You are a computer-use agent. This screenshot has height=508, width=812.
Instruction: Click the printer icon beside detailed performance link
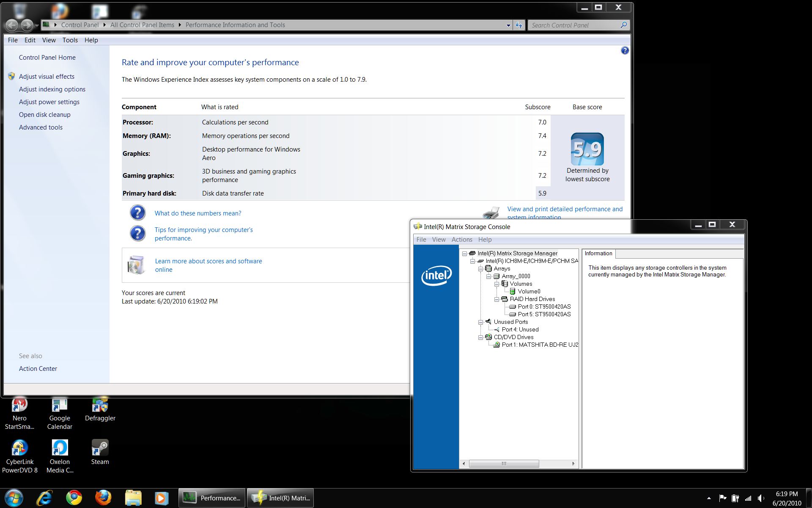click(491, 213)
